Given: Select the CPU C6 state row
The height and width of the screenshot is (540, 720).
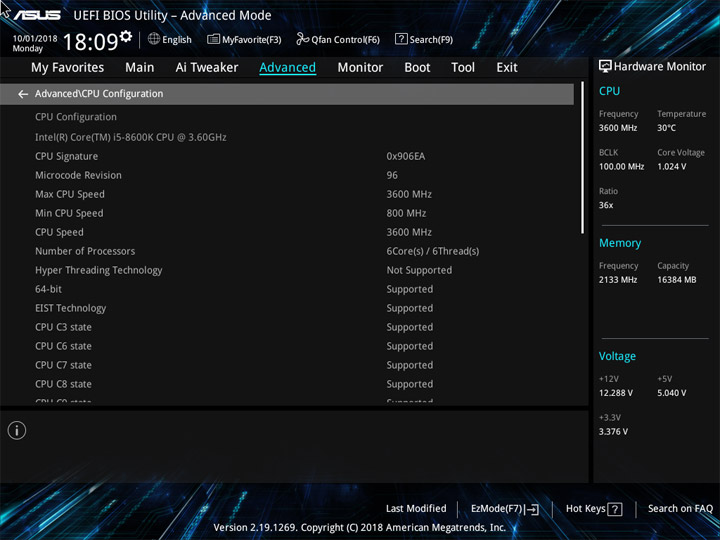Looking at the screenshot, I should point(287,346).
